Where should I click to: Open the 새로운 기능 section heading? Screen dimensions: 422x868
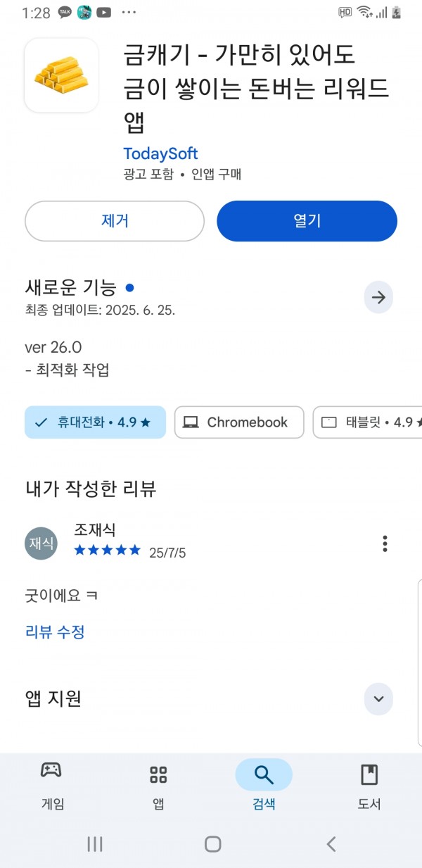(70, 287)
